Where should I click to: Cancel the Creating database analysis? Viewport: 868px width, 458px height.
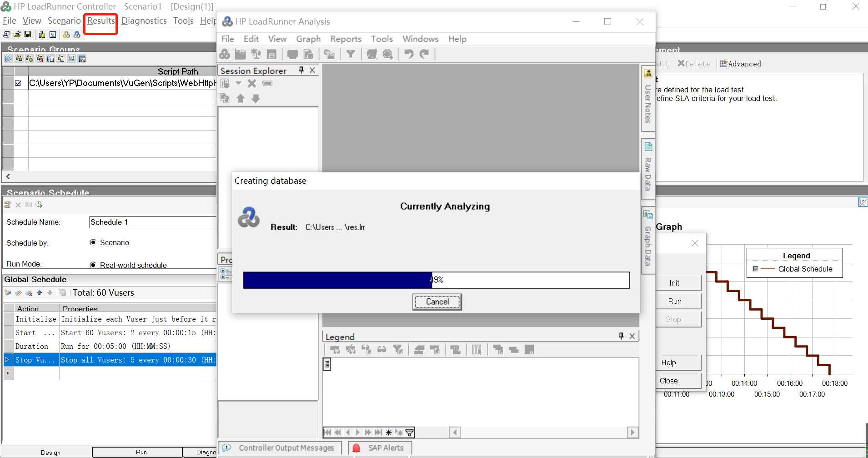click(x=437, y=302)
